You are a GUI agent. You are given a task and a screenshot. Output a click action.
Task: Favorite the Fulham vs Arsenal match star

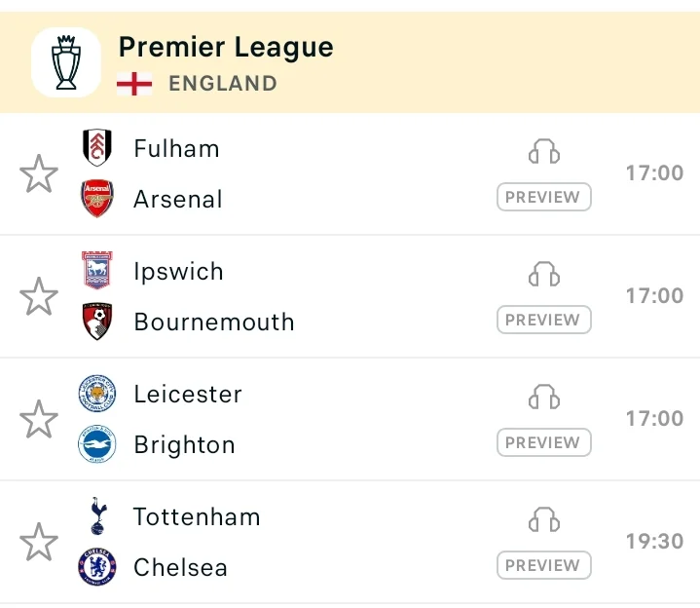pos(39,173)
